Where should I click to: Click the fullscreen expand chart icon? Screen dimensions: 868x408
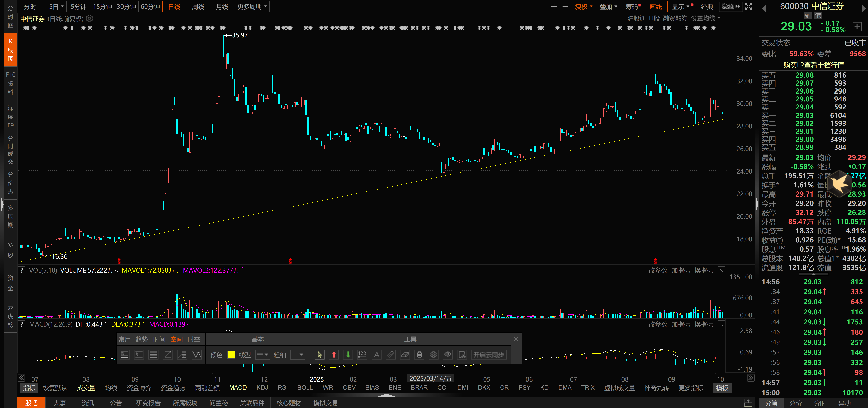point(748,6)
